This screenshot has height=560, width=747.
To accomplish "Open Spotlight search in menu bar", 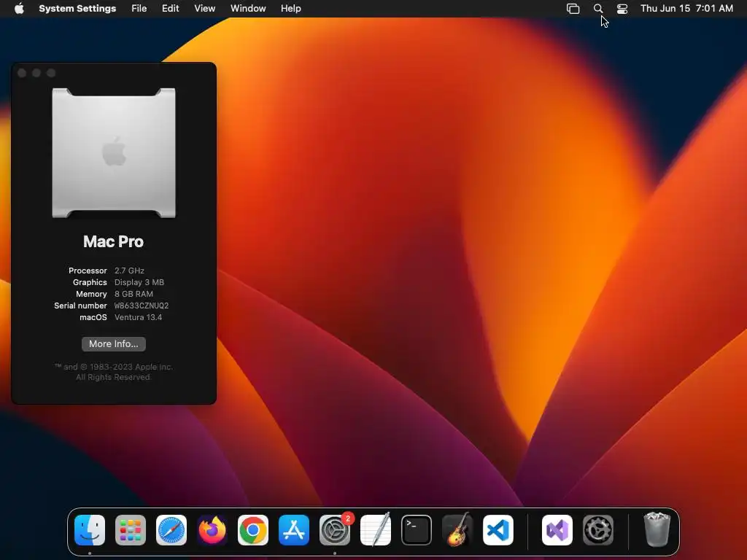I will click(598, 8).
